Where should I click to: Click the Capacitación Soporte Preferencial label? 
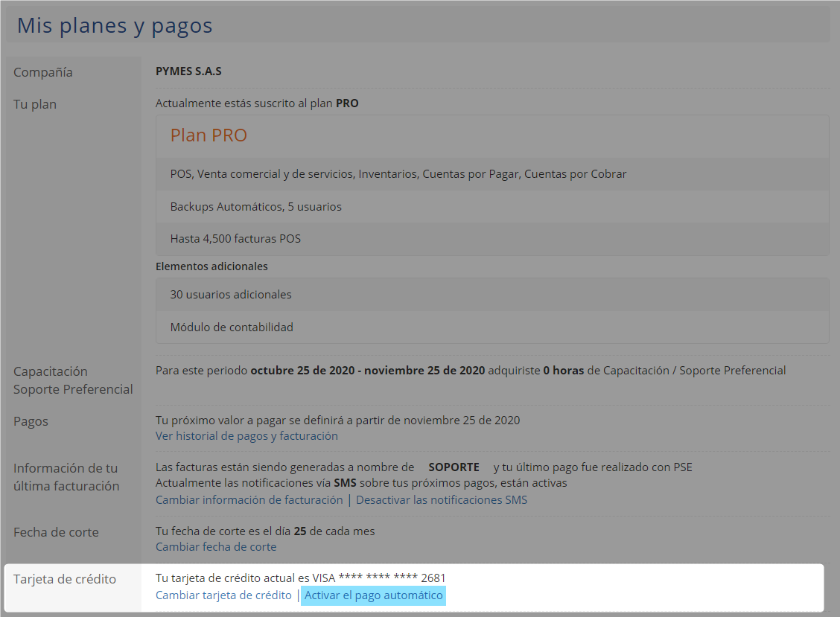coord(73,380)
